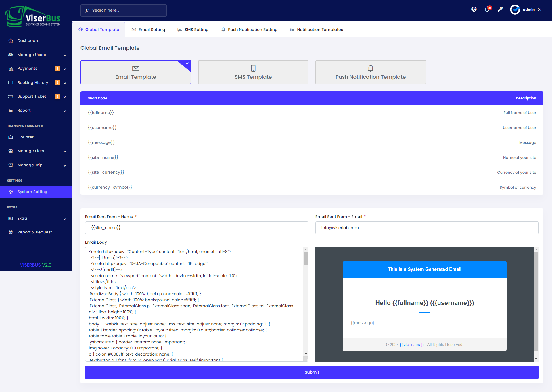Open the notifications bell icon
The height and width of the screenshot is (392, 552).
[487, 9]
